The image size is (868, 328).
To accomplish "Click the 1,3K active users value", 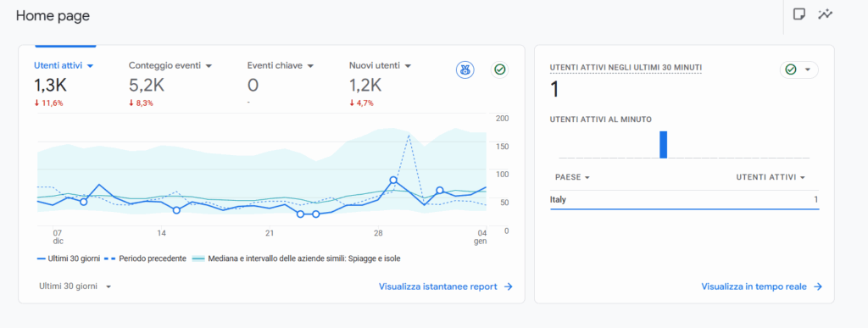I will click(x=50, y=86).
